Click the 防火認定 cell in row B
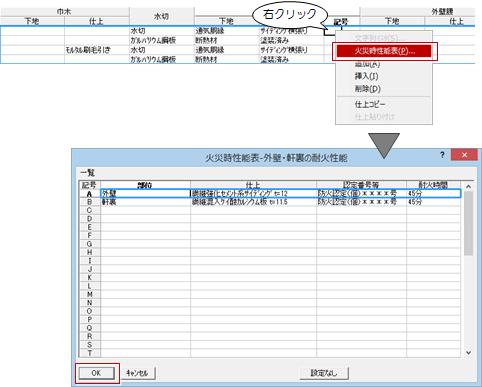Viewport: 482px width, 387px height. pyautogui.click(x=361, y=202)
